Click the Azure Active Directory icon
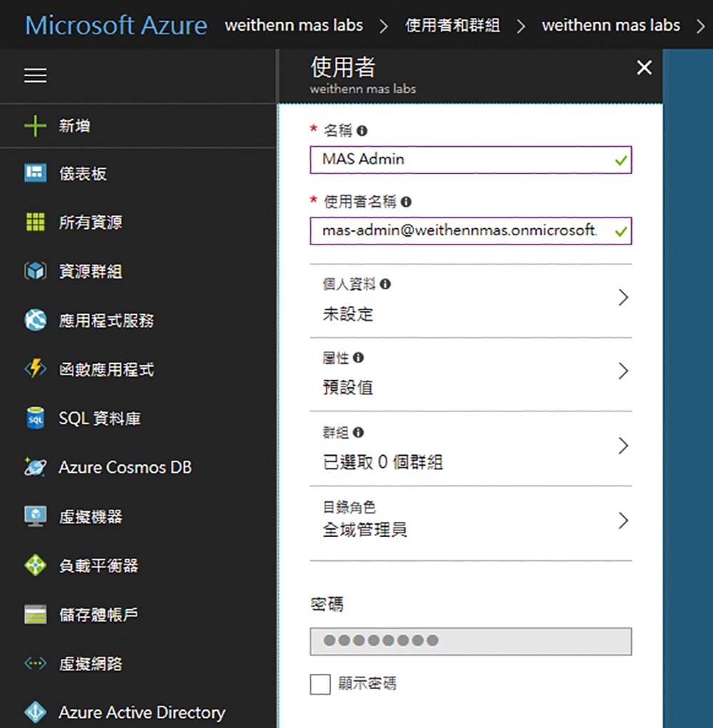The width and height of the screenshot is (713, 728). 35,712
